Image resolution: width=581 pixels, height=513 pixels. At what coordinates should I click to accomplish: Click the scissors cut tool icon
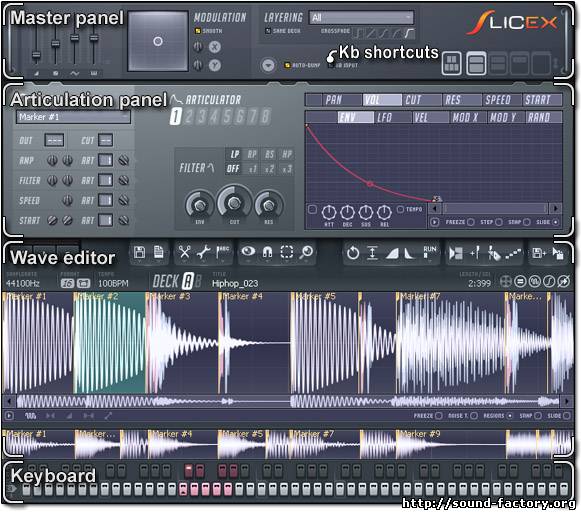184,252
